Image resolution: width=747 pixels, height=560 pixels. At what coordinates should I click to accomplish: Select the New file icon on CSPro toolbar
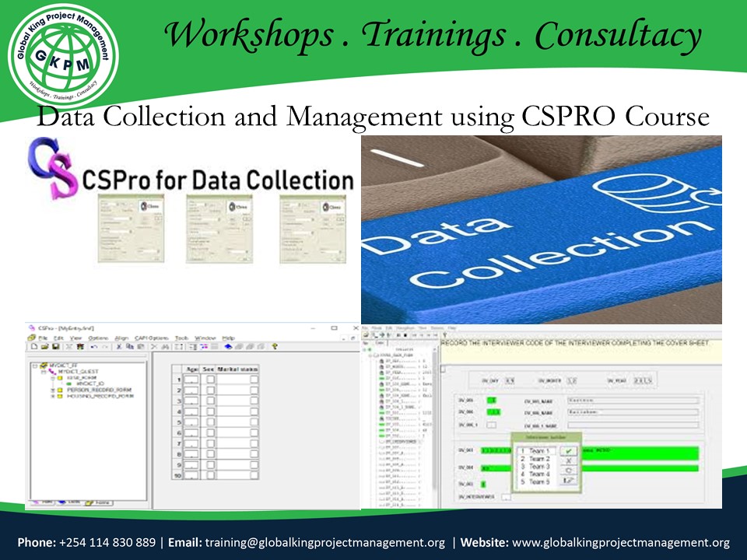tap(33, 345)
